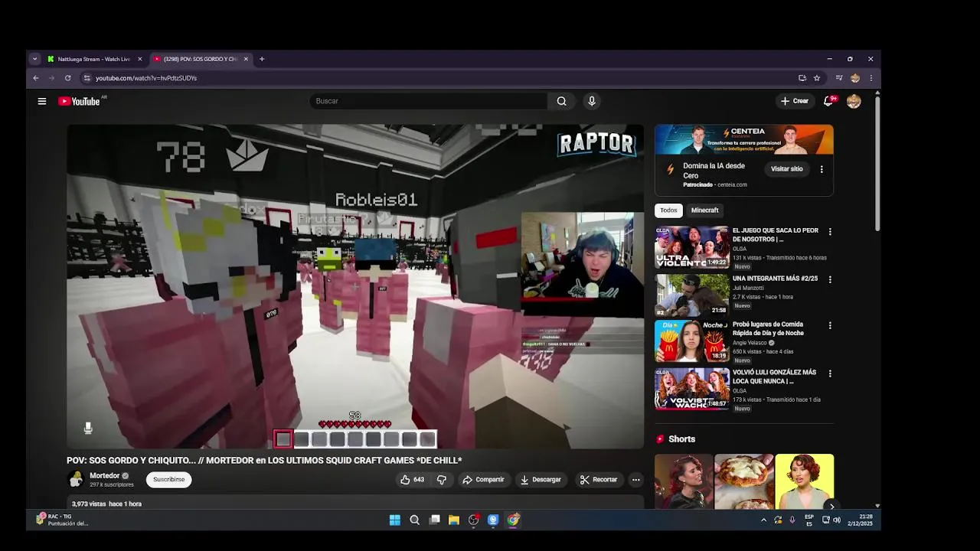Screen dimensions: 980x551
Task: Switch to Chrome in the taskbar
Action: click(x=513, y=520)
